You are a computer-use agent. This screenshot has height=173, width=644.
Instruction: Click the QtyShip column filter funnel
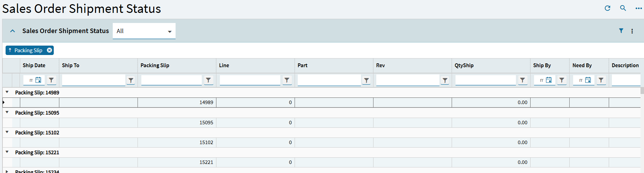click(x=523, y=80)
